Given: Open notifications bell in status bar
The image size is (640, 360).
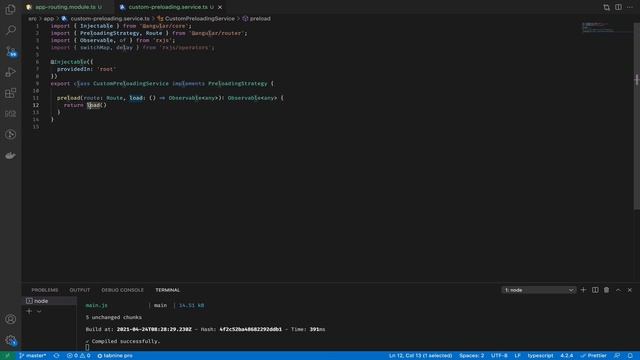Looking at the screenshot, I should [630, 356].
